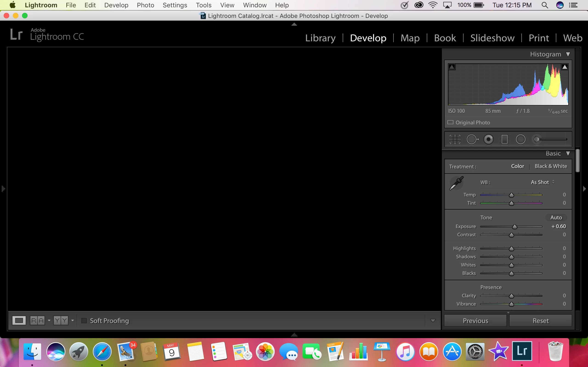588x367 pixels.
Task: Select the Graduated Filter tool
Action: point(504,139)
